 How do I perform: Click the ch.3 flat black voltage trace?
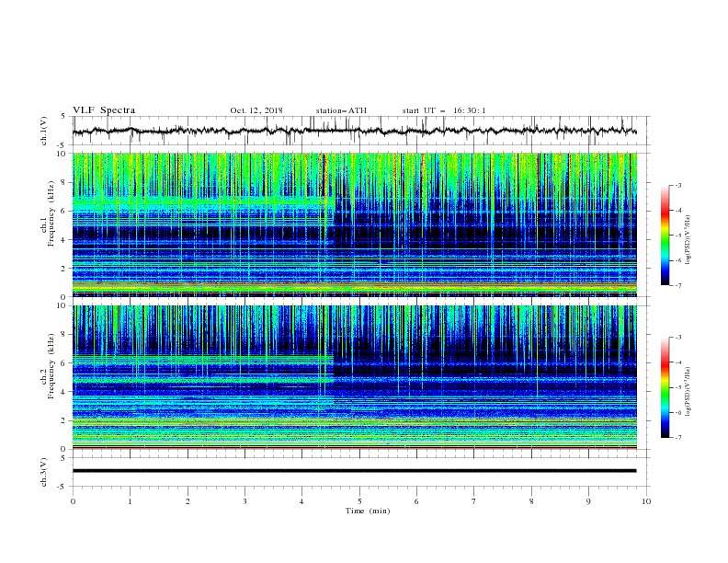coord(354,471)
